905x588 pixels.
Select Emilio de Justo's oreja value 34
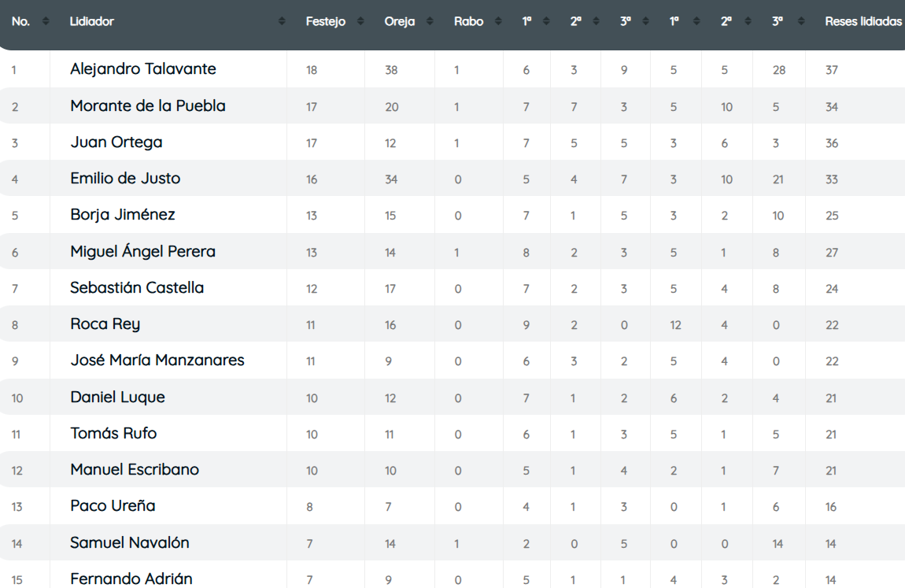click(x=391, y=179)
